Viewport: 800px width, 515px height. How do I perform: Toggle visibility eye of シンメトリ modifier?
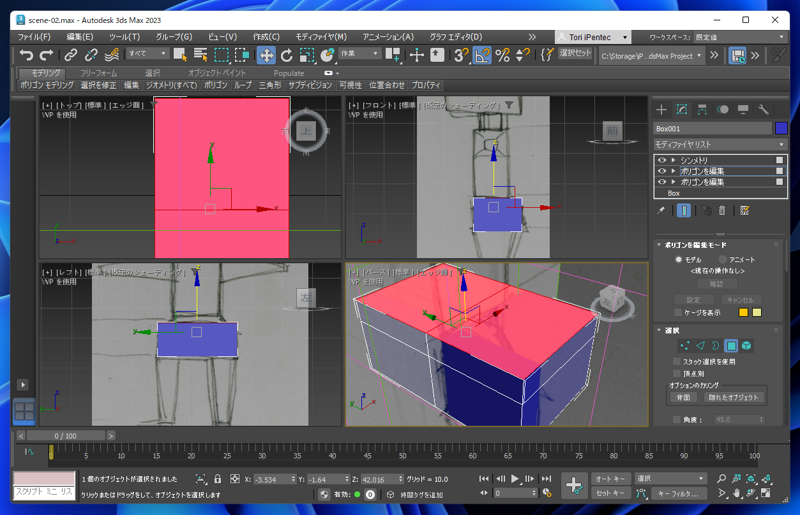(x=662, y=160)
